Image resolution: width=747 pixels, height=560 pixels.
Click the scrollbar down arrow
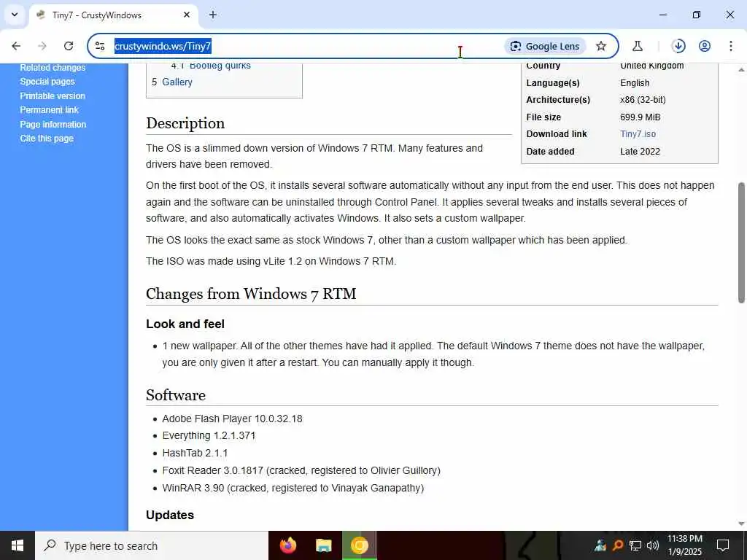(x=741, y=524)
